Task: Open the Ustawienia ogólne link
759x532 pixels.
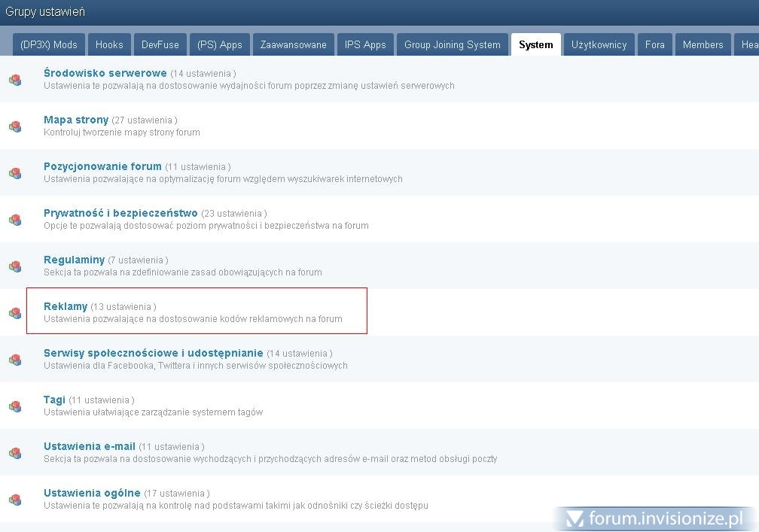Action: pos(92,493)
